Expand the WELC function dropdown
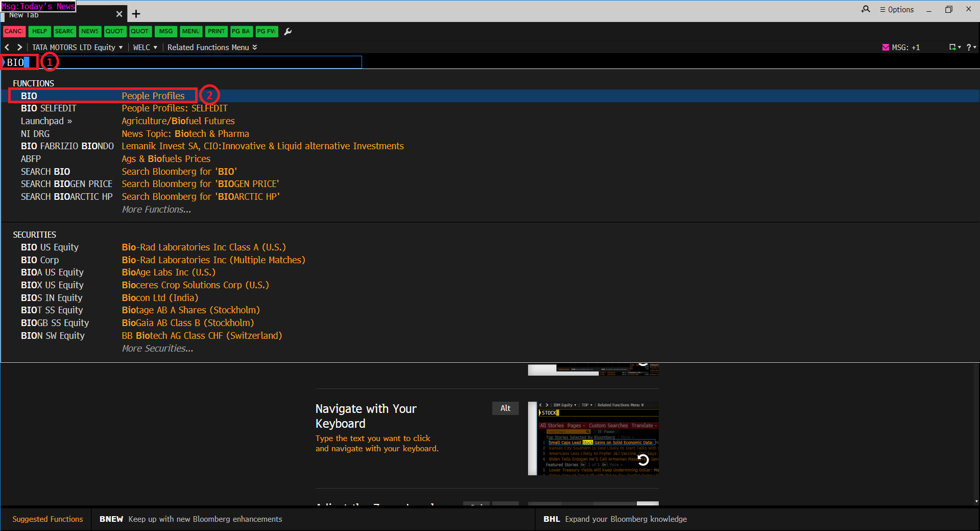Image resolution: width=980 pixels, height=531 pixels. pos(145,47)
